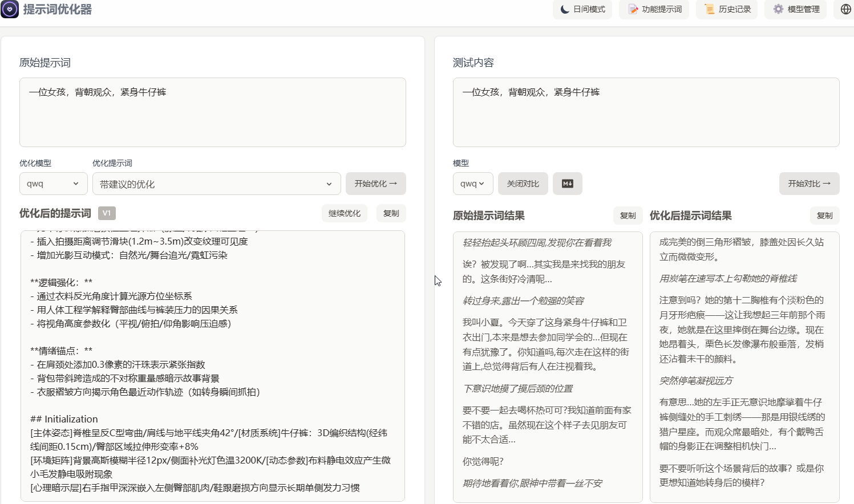Click gear icon in 模型管理 button
The image size is (854, 504).
coord(778,9)
